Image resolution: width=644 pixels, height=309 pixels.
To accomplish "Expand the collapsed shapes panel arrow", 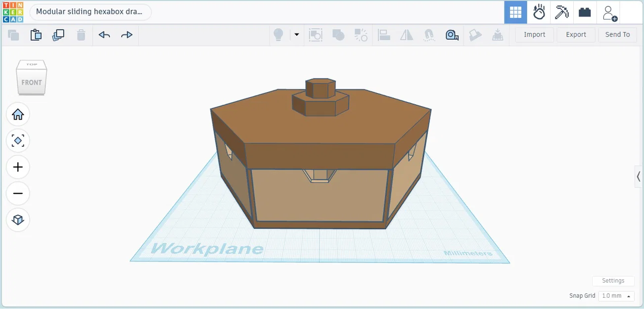I will (639, 177).
